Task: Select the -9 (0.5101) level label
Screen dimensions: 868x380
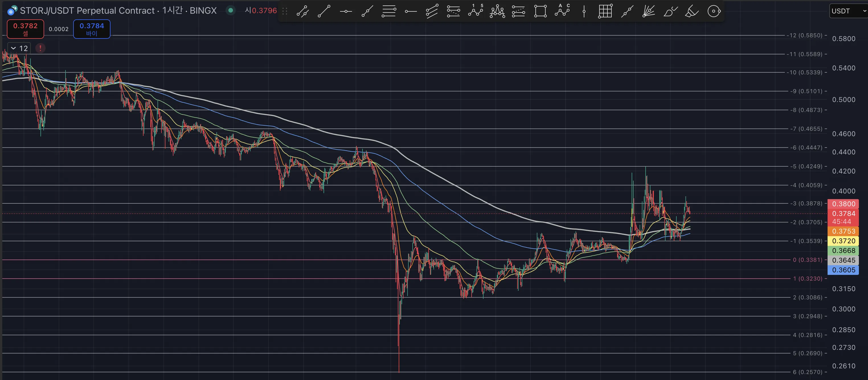Action: pos(807,91)
